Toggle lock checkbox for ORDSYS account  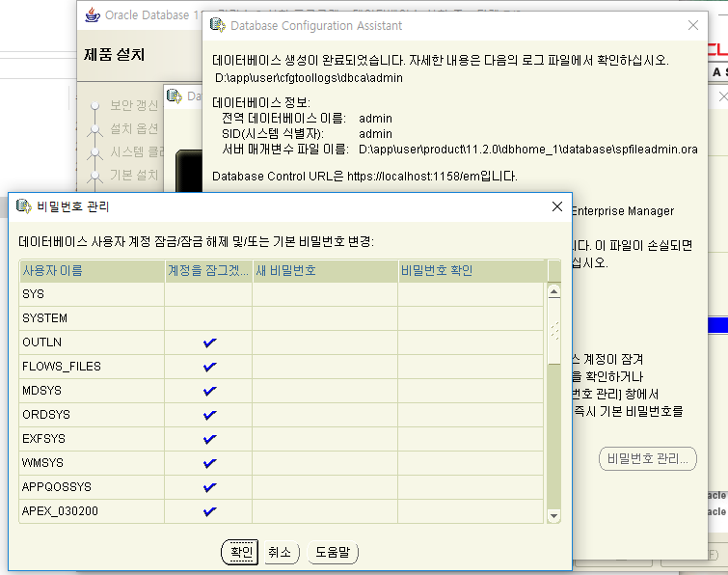209,415
